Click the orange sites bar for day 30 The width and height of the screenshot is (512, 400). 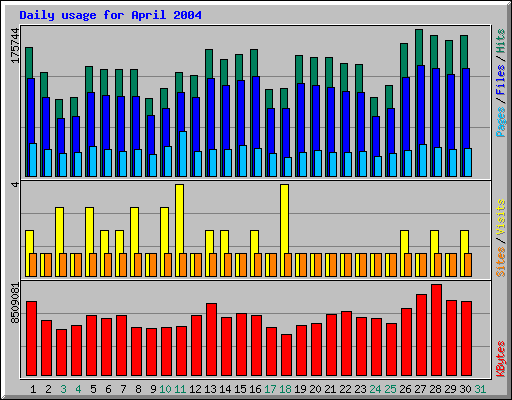pos(468,265)
